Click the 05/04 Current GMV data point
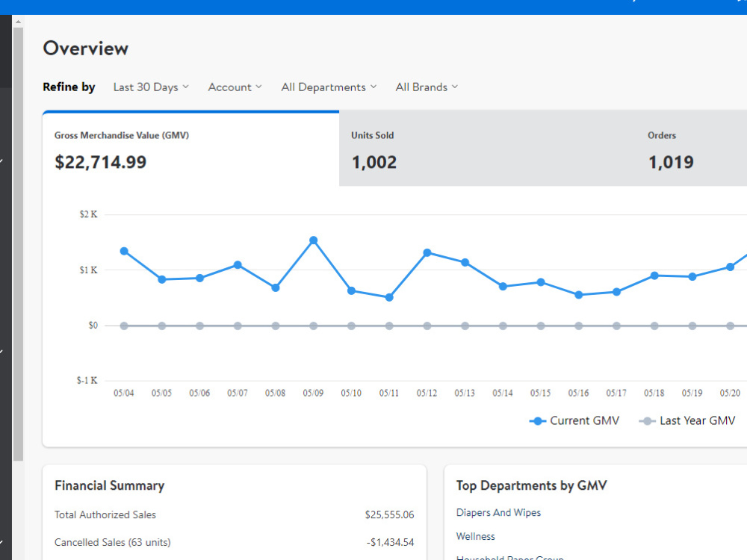This screenshot has width=747, height=560. [124, 251]
